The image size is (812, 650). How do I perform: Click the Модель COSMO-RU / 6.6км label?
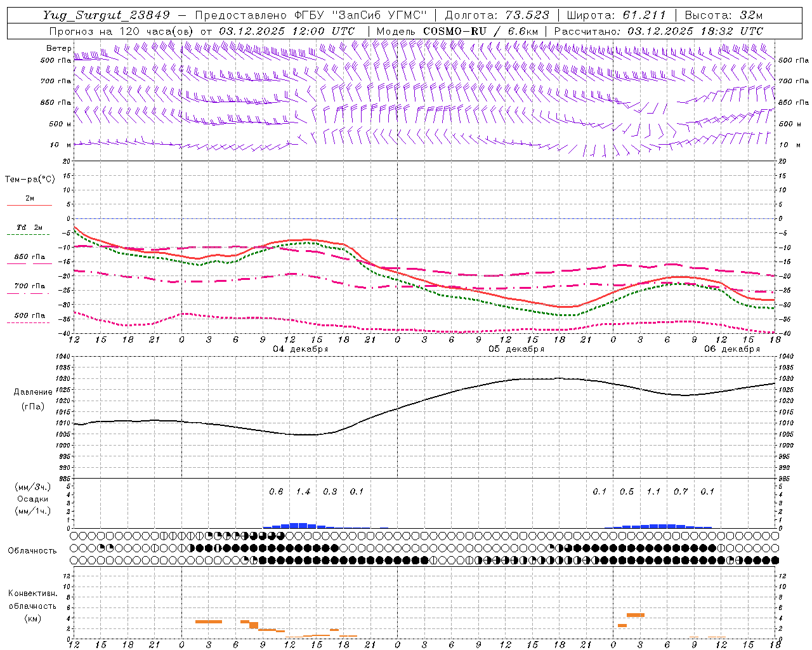click(x=457, y=31)
